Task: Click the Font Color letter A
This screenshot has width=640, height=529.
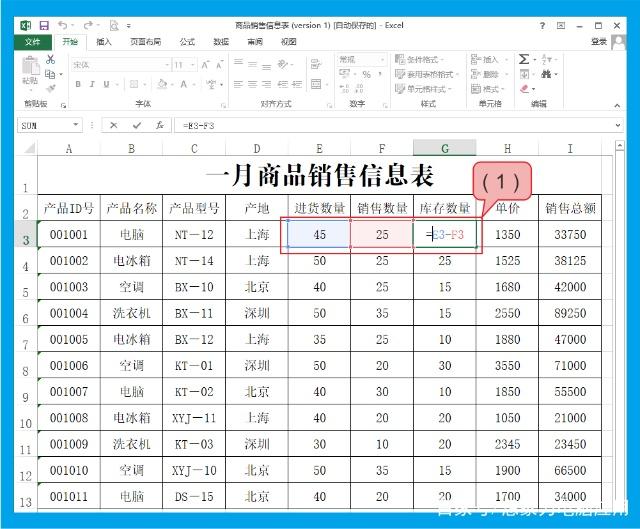Action: click(x=184, y=84)
